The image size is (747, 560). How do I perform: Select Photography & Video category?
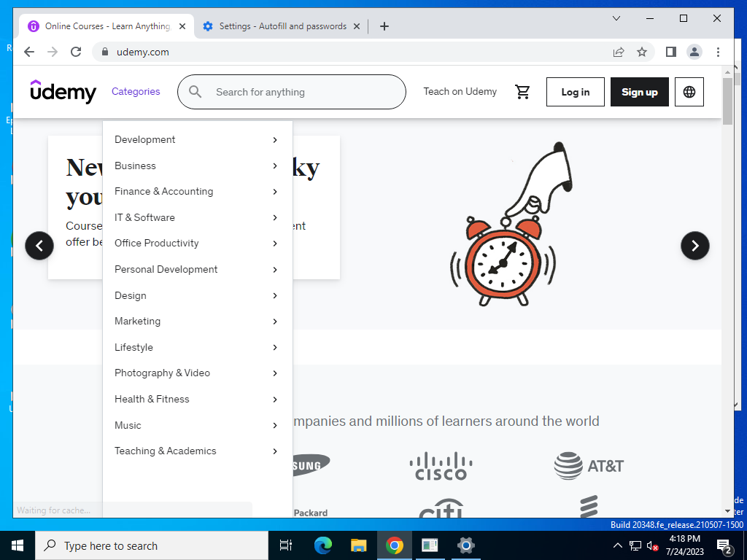[197, 373]
